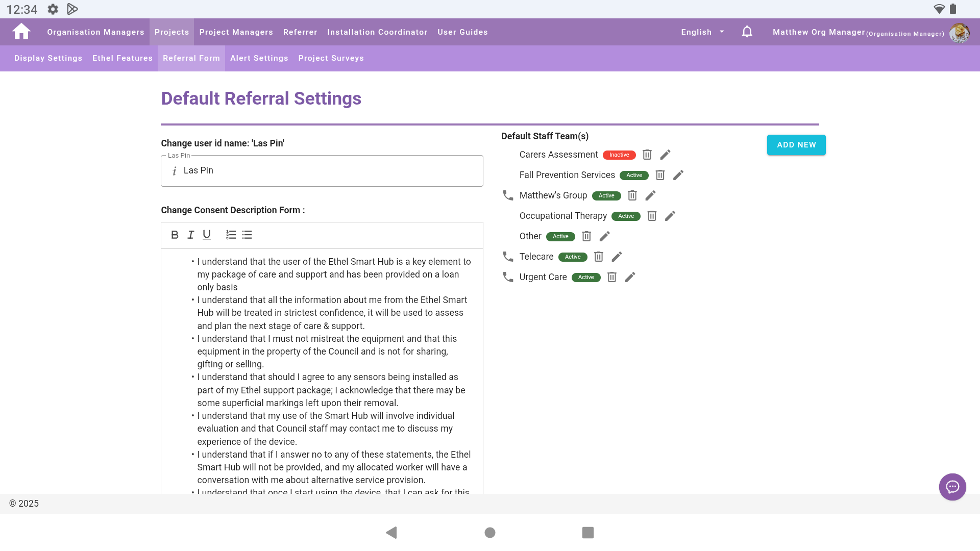Screen dimensions: 980x551
Task: Switch to Project Surveys tab
Action: [x=331, y=58]
